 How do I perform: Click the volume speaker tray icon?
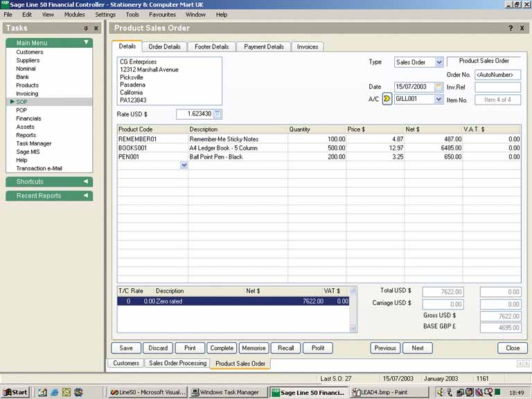(441, 392)
